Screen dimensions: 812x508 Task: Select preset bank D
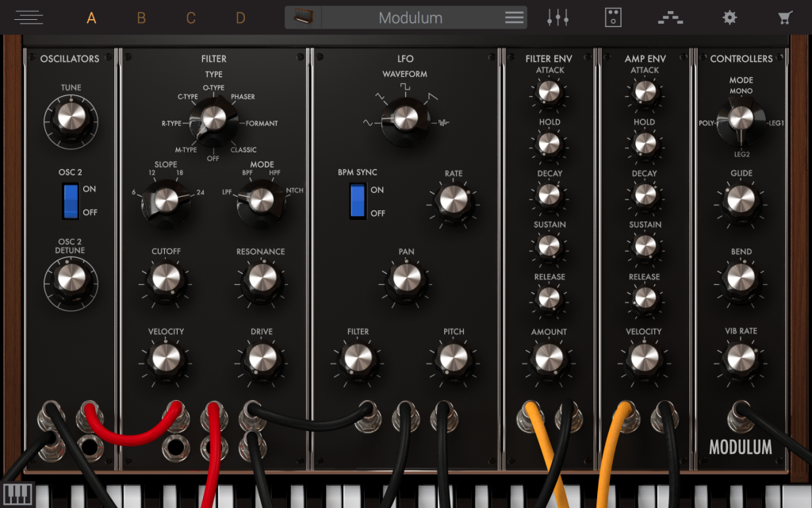click(239, 17)
